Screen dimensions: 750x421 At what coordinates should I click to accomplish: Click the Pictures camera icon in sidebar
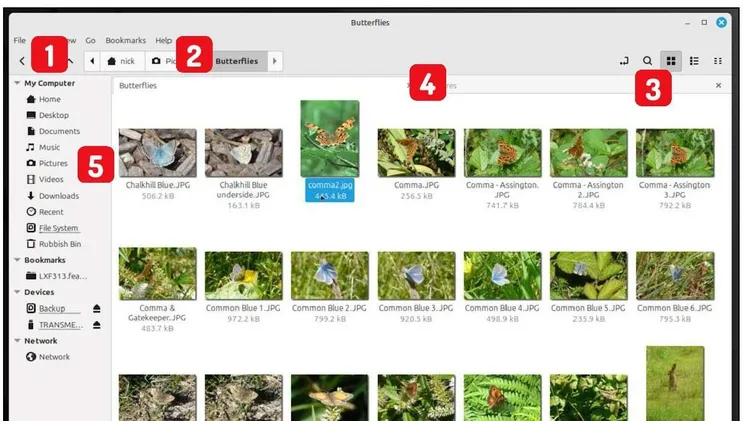tap(31, 163)
